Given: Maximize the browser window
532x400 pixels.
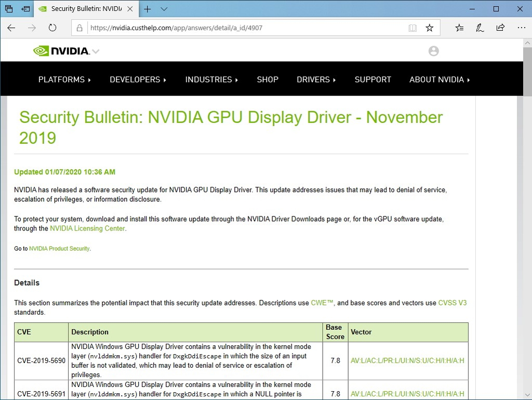Looking at the screenshot, I should click(496, 9).
